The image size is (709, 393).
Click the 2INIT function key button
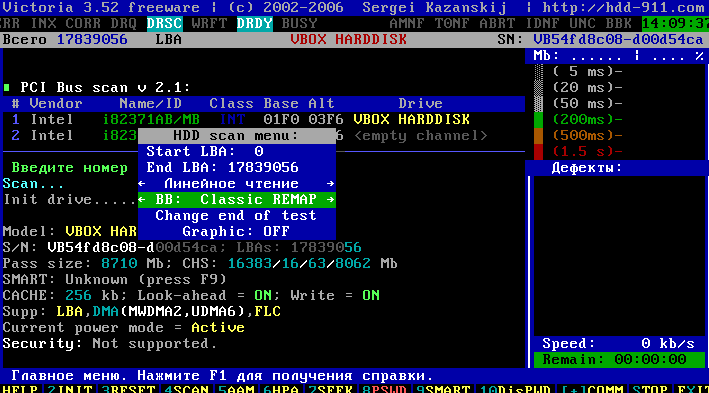pos(70,389)
